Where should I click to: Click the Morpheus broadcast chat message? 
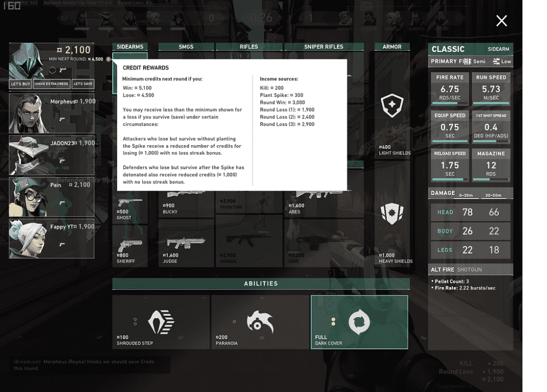84,365
